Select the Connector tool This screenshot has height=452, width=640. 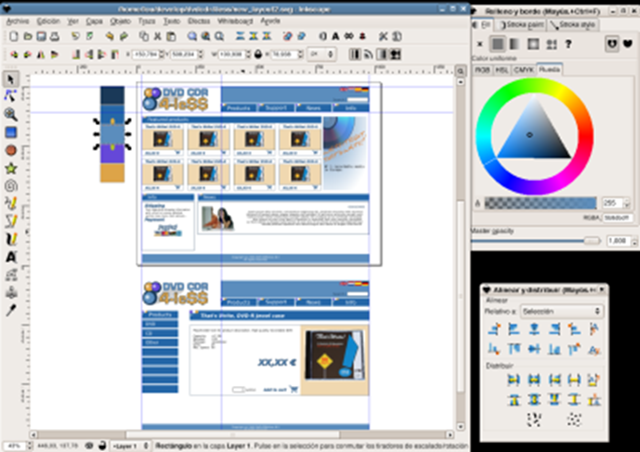[x=11, y=292]
